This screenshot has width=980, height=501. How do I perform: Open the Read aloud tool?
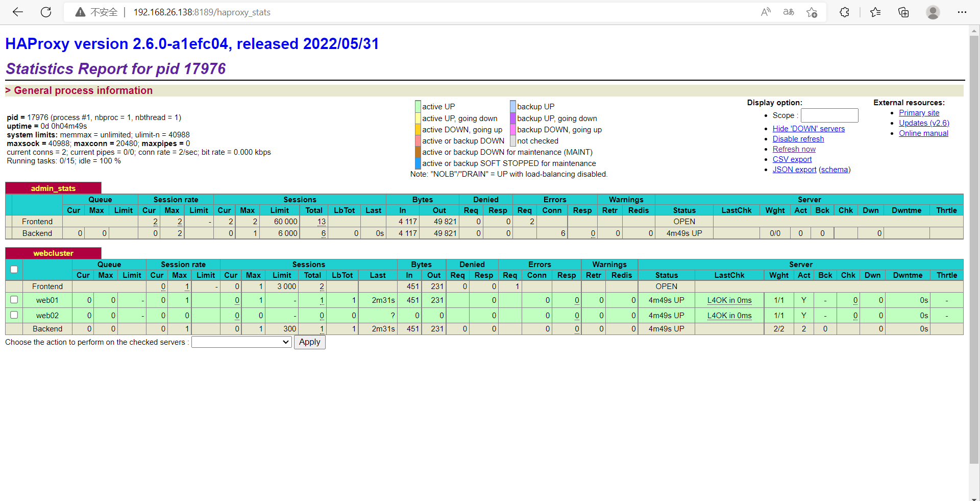pos(766,12)
